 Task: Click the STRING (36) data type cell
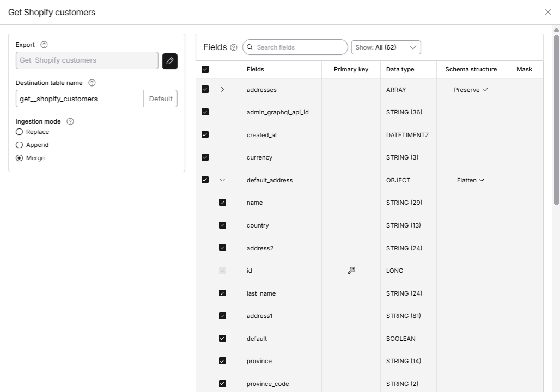[404, 112]
